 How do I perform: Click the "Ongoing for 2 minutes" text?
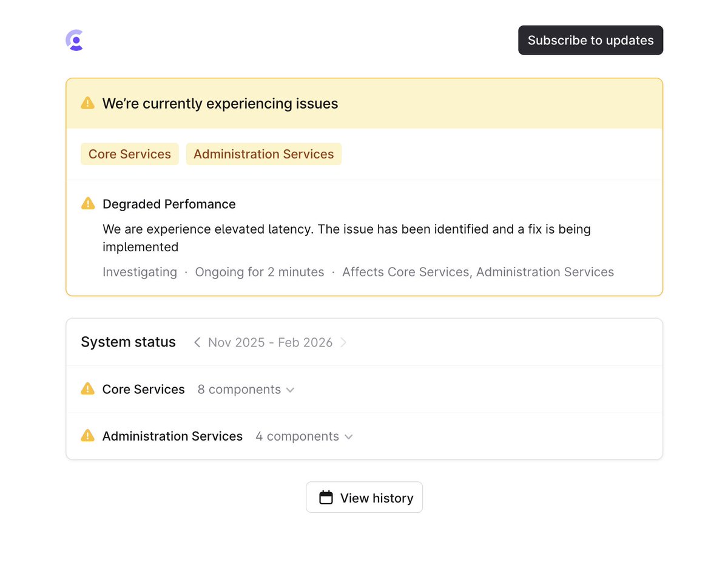[x=260, y=272]
